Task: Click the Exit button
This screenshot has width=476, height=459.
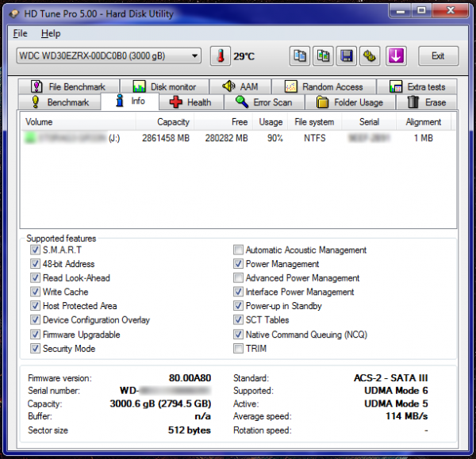Action: 438,56
